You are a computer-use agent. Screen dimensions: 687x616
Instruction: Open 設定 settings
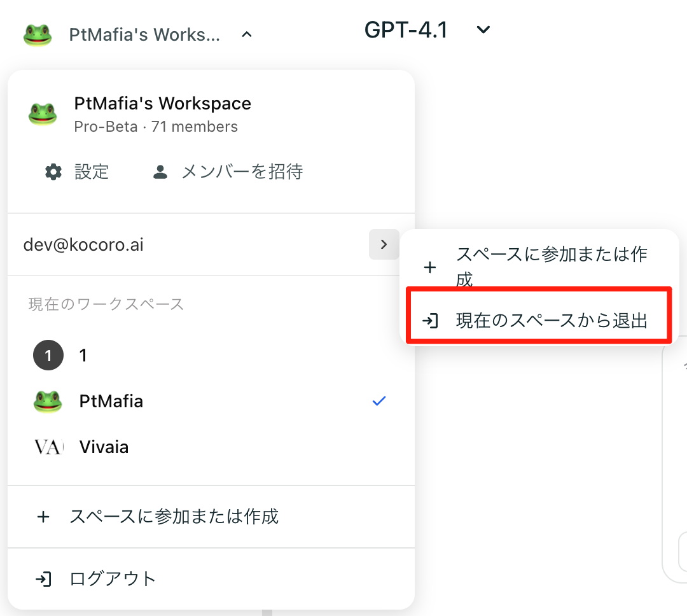92,172
